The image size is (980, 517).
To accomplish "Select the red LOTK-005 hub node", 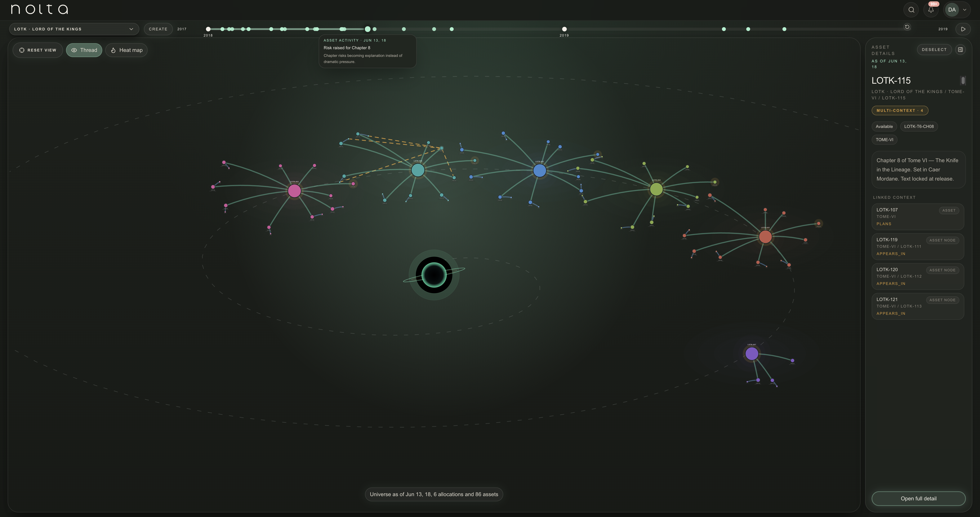I will tap(765, 237).
